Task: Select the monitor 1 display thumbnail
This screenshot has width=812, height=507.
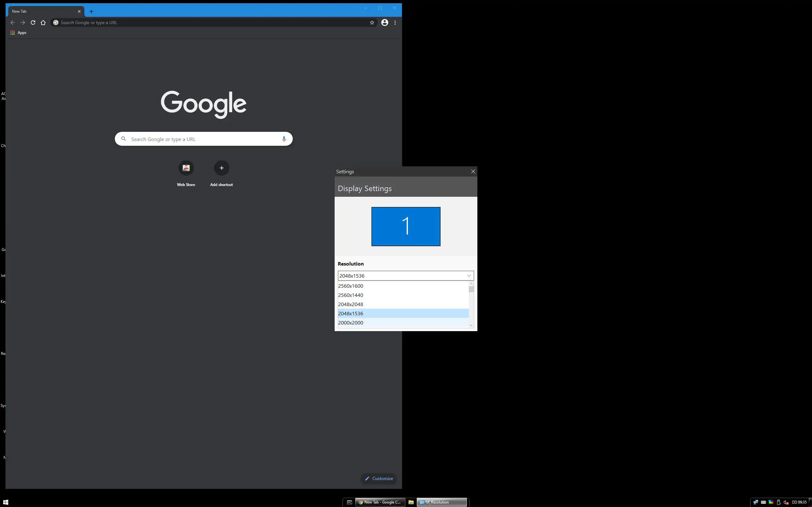Action: (406, 226)
